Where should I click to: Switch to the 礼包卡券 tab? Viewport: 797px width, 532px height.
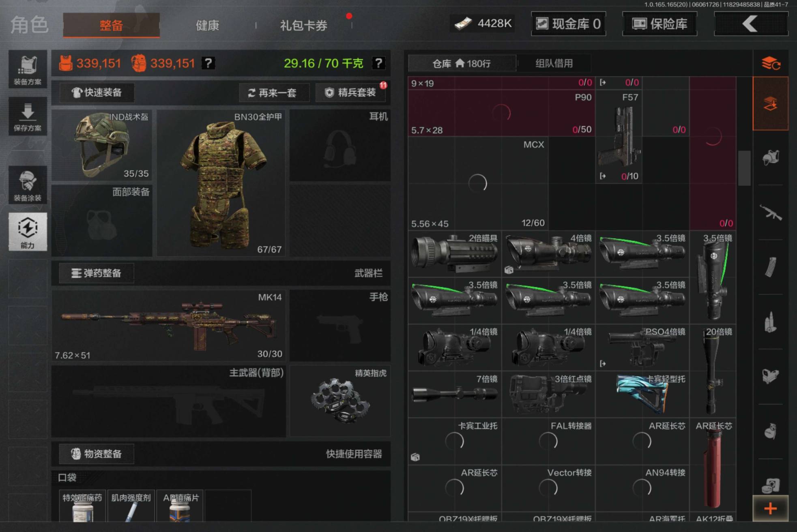pos(303,25)
